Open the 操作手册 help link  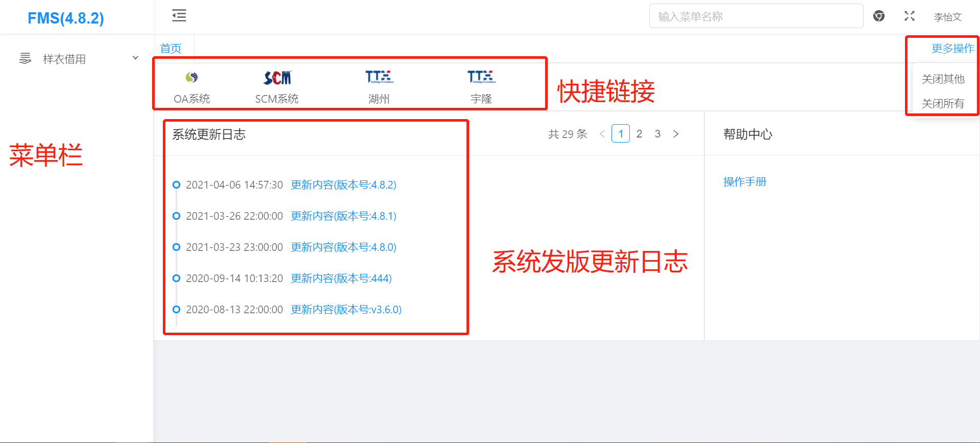pyautogui.click(x=745, y=182)
